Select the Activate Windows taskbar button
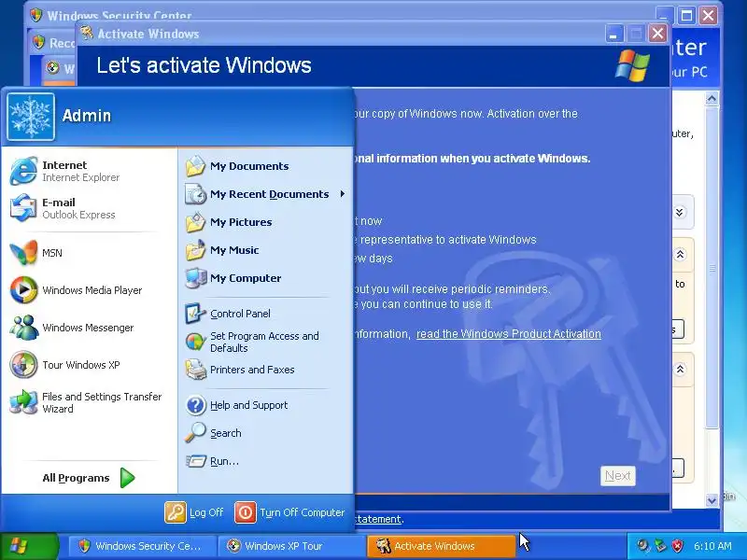Image resolution: width=747 pixels, height=560 pixels. (441, 546)
